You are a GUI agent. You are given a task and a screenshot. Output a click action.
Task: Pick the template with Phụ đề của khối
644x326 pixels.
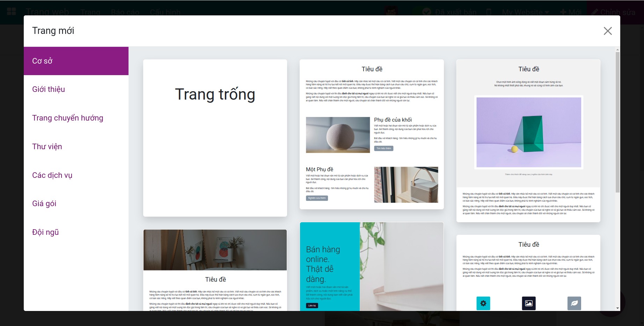tap(372, 135)
